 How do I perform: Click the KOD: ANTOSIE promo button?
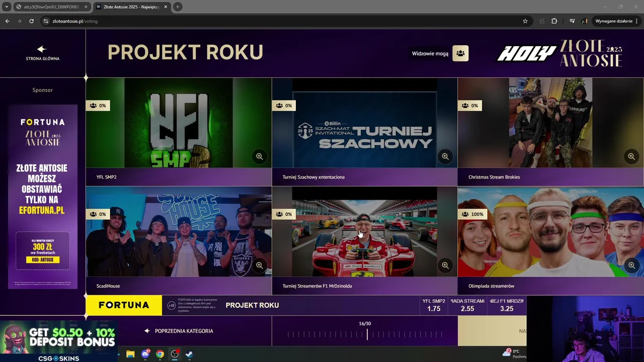point(43,260)
